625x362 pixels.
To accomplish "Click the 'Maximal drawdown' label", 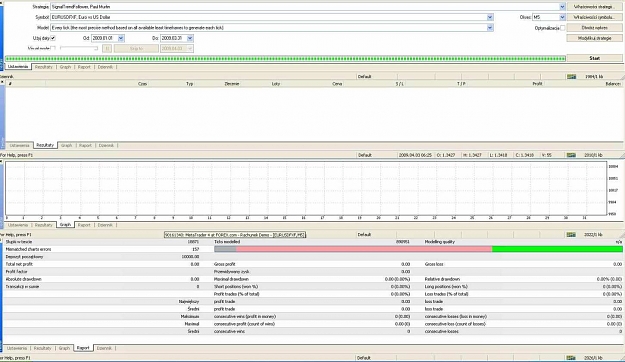I will click(x=231, y=279).
